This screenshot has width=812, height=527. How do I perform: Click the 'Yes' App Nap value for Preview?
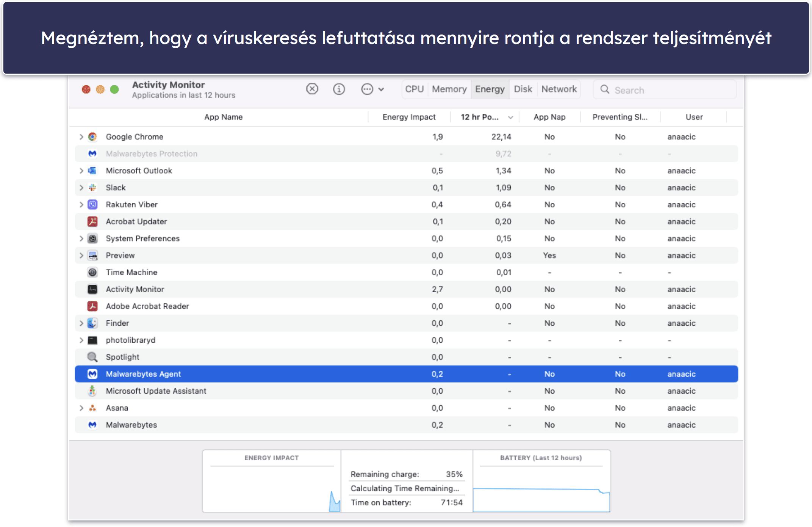coord(549,255)
